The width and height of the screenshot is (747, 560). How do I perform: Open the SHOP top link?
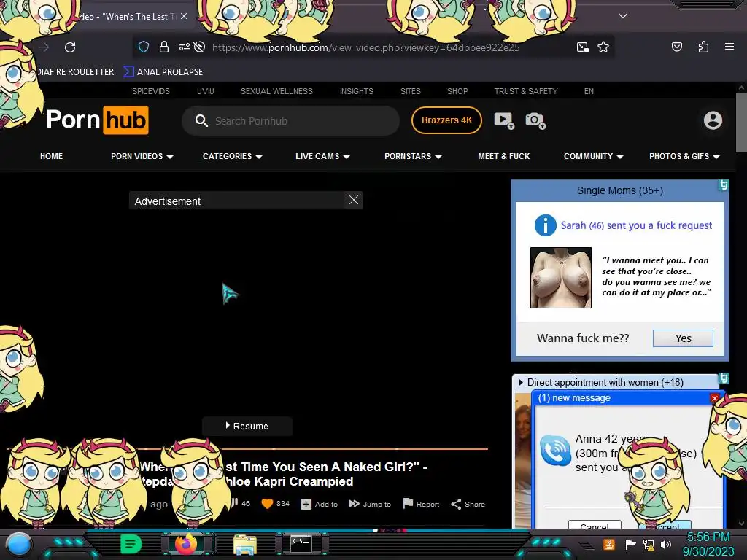click(457, 91)
